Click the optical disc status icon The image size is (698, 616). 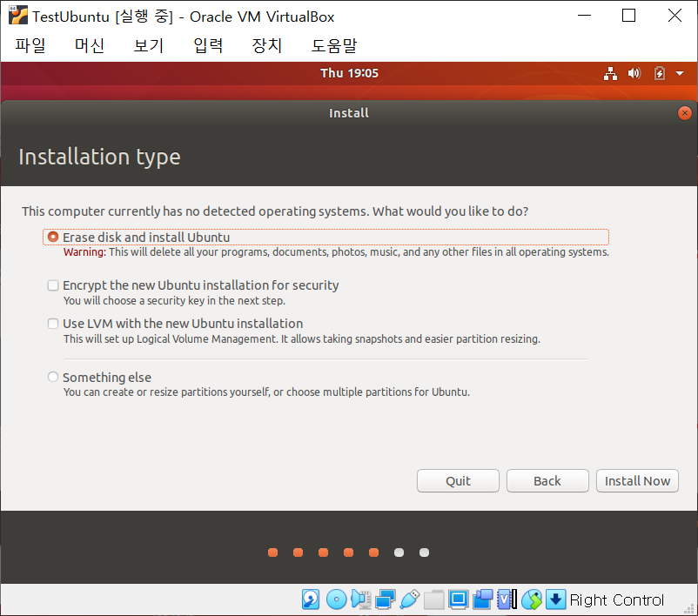[x=337, y=599]
